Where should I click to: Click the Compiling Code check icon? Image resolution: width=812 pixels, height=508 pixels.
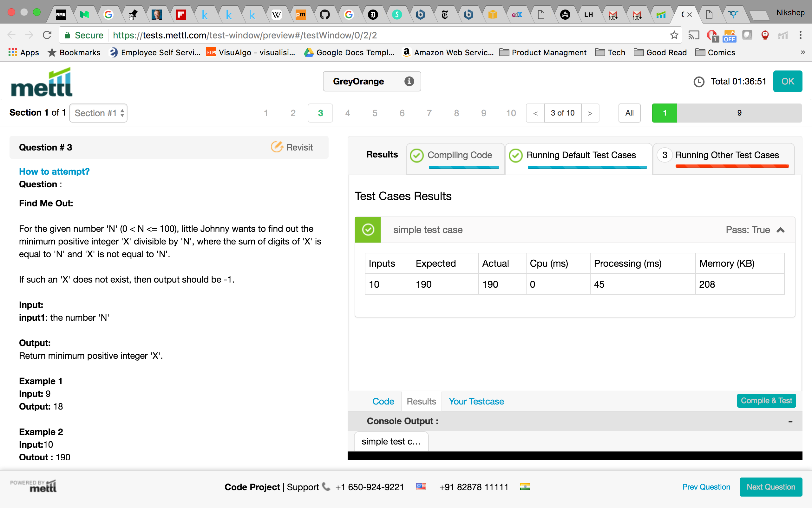[417, 155]
